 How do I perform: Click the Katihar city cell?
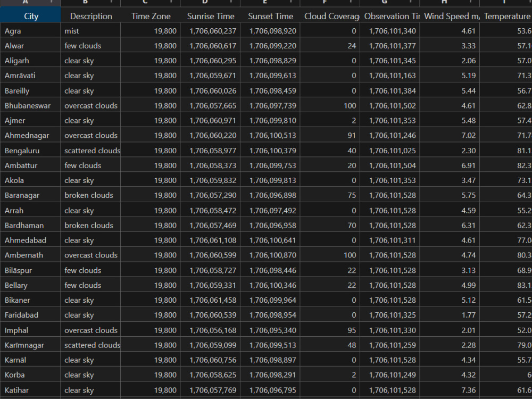30,390
